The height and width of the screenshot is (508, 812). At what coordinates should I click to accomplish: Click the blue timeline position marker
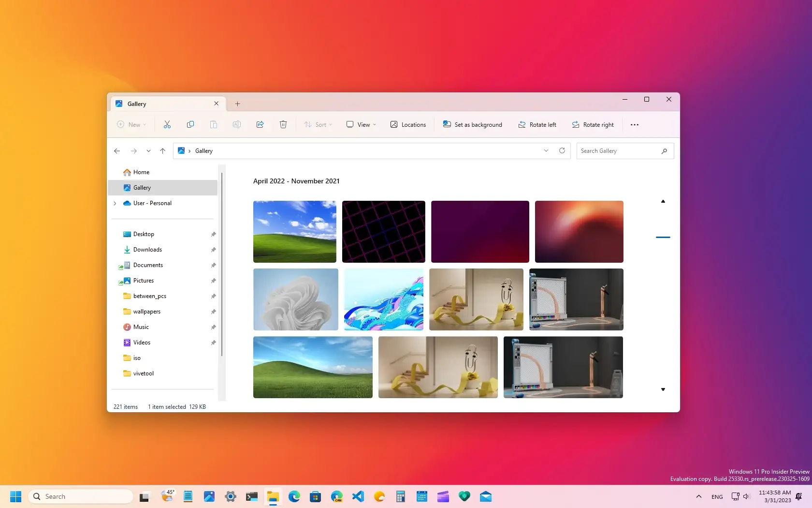(663, 237)
